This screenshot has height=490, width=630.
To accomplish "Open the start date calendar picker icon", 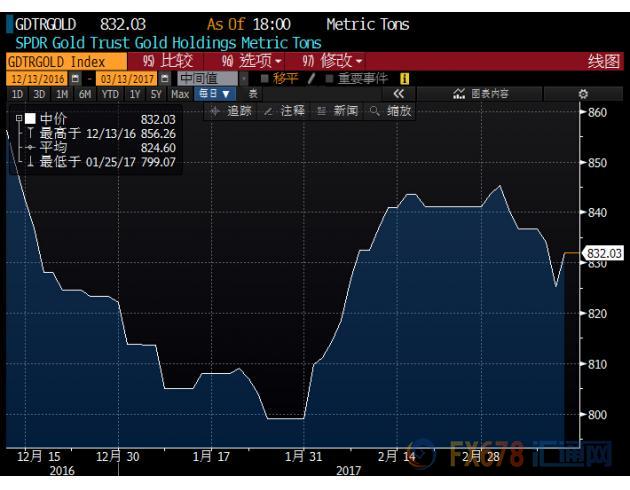I will click(x=75, y=79).
